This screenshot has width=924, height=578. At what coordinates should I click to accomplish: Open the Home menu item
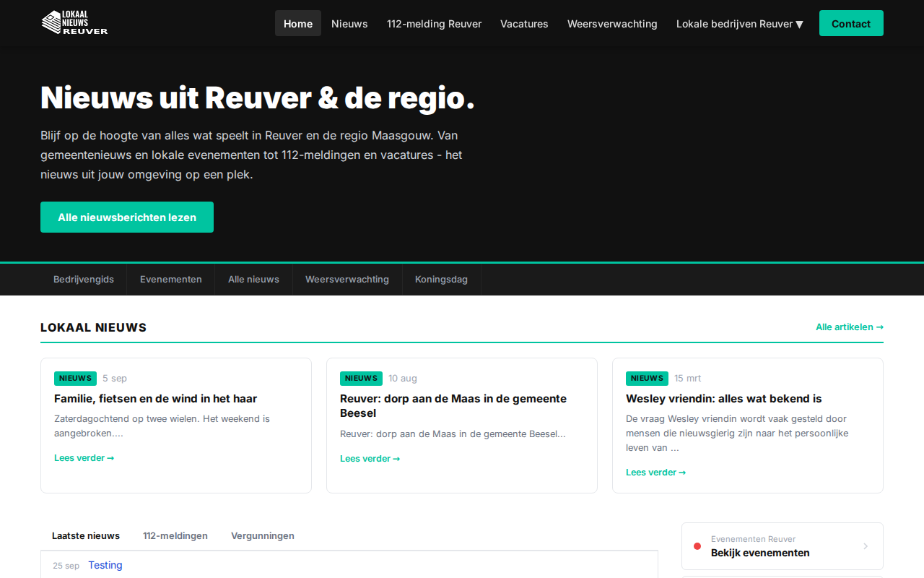tap(298, 23)
